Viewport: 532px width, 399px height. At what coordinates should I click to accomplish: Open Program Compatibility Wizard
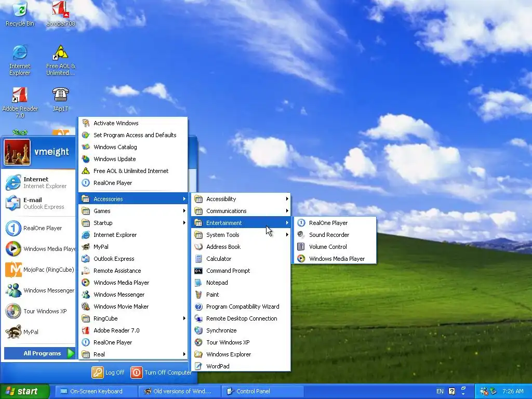point(241,307)
